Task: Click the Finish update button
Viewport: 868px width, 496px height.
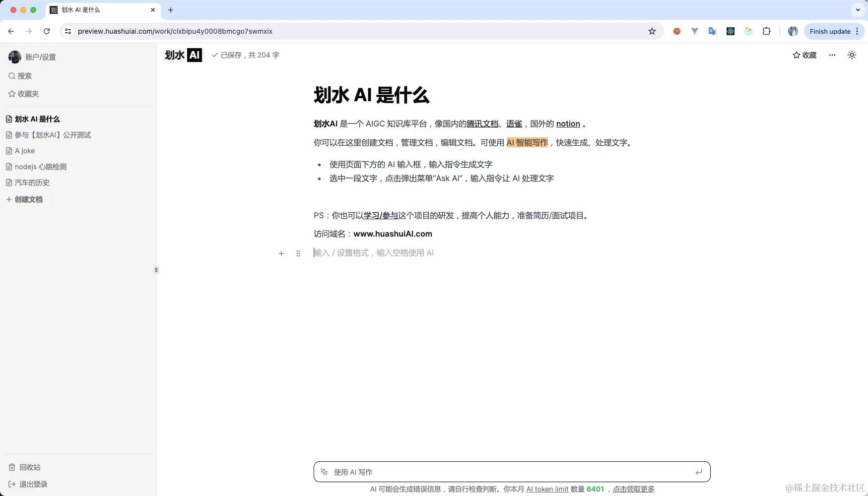Action: (x=834, y=31)
